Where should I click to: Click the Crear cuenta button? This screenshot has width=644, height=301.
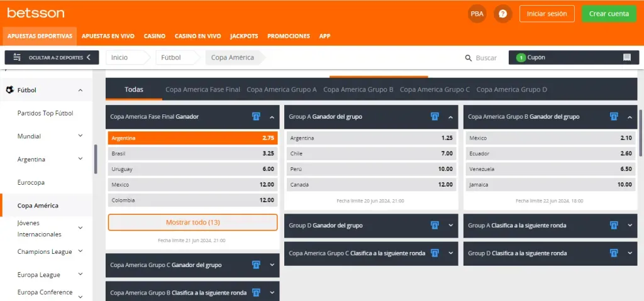pos(608,14)
